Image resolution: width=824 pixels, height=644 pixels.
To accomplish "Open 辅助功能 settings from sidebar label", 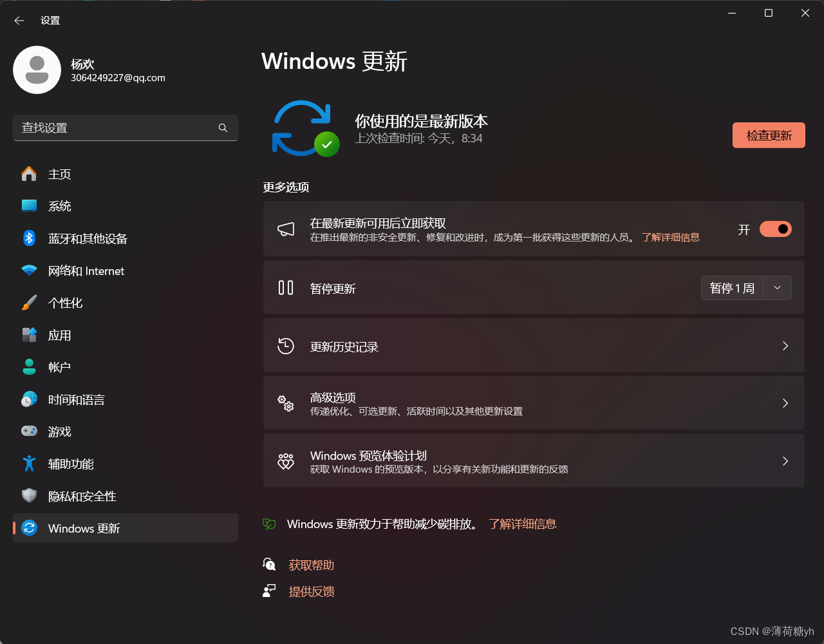I will tap(71, 464).
